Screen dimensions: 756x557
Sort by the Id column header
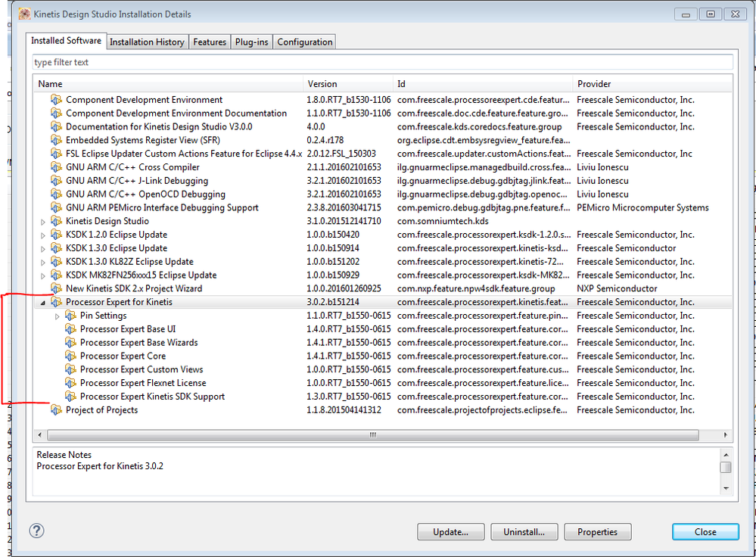[483, 84]
